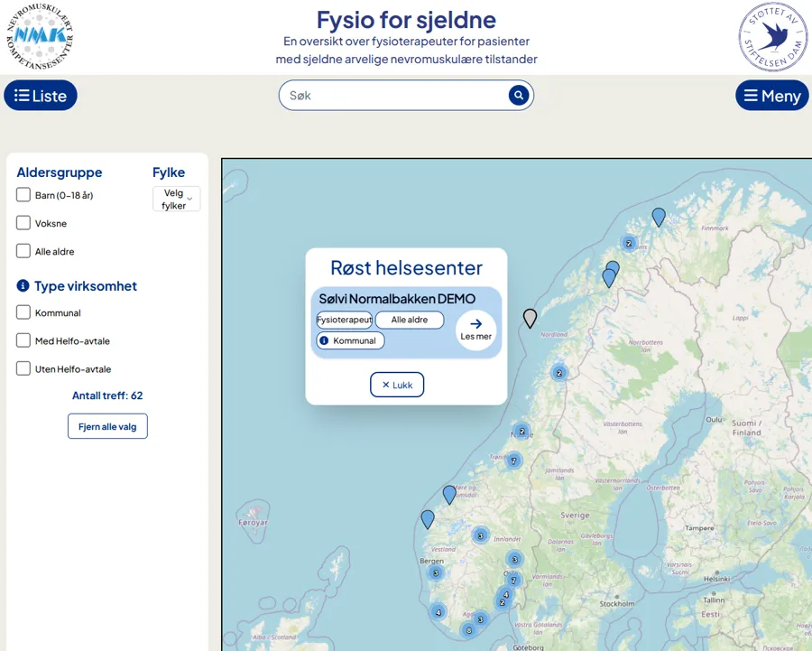Open the cluster marker 7 at Oslo
This screenshot has height=651, width=812.
pyautogui.click(x=513, y=580)
